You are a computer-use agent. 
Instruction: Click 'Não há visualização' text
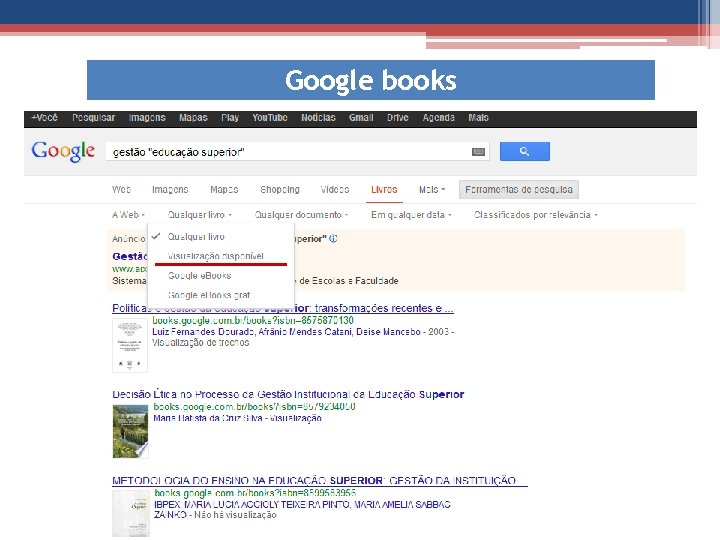[235, 515]
